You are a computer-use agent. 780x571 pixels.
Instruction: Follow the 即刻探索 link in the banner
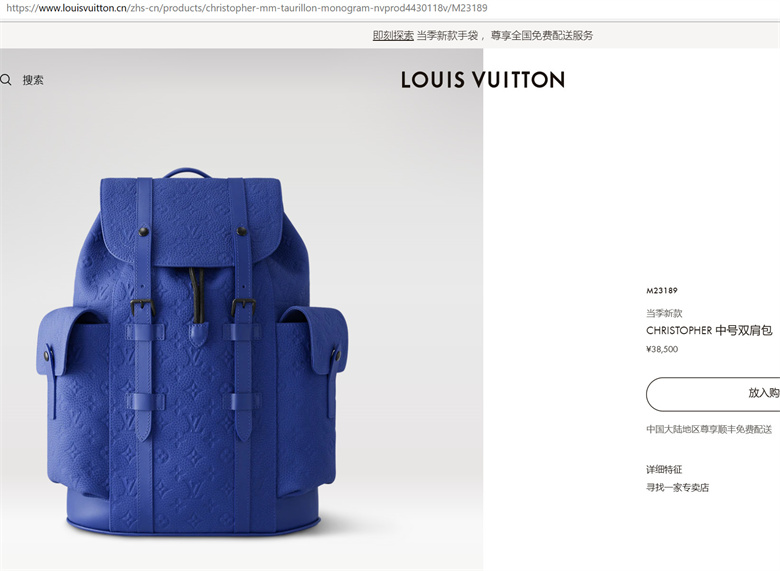point(393,35)
